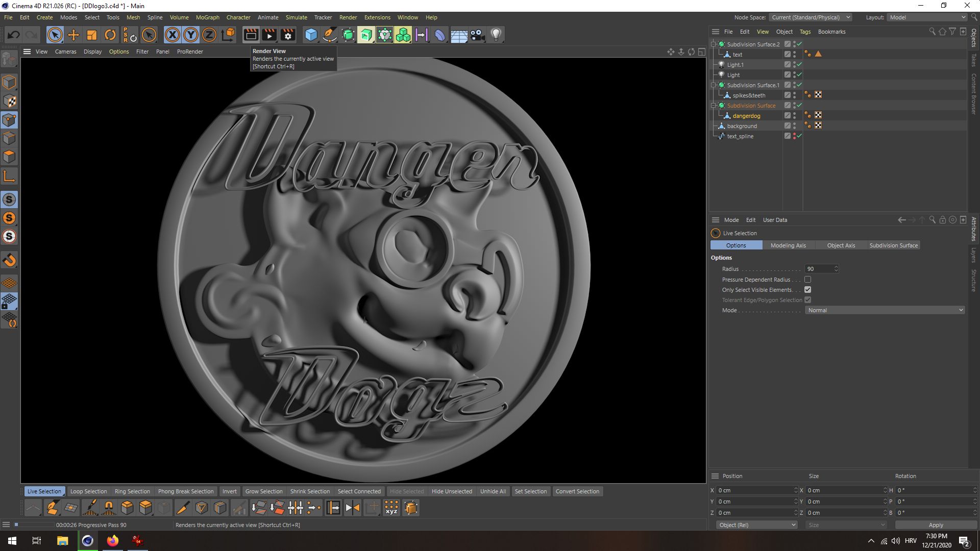Screen dimensions: 980x551
Task: Open Edit Render Settings icon
Action: coord(288,35)
